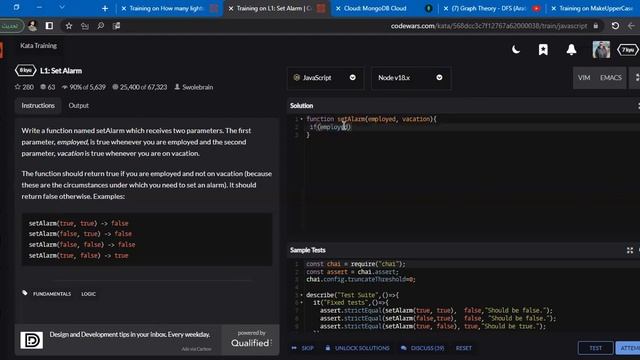Bookmark this page with star icon

[69, 26]
